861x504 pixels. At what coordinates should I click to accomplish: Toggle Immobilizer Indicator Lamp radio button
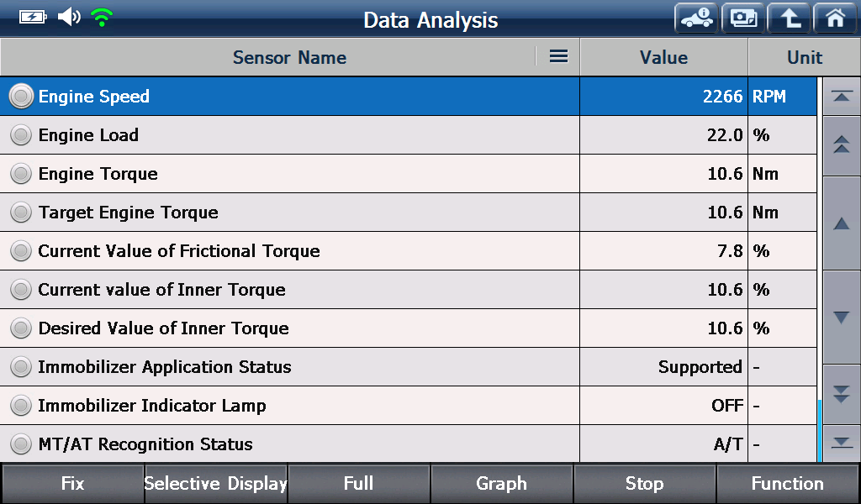(21, 406)
